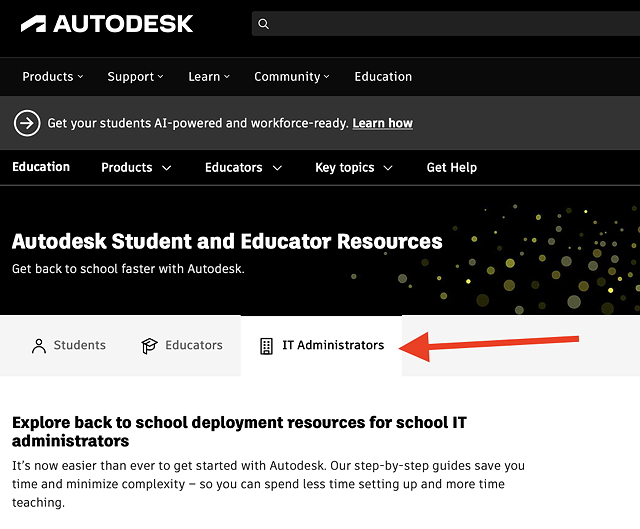This screenshot has width=640, height=529.
Task: Click the circled arrow banner icon
Action: (x=27, y=123)
